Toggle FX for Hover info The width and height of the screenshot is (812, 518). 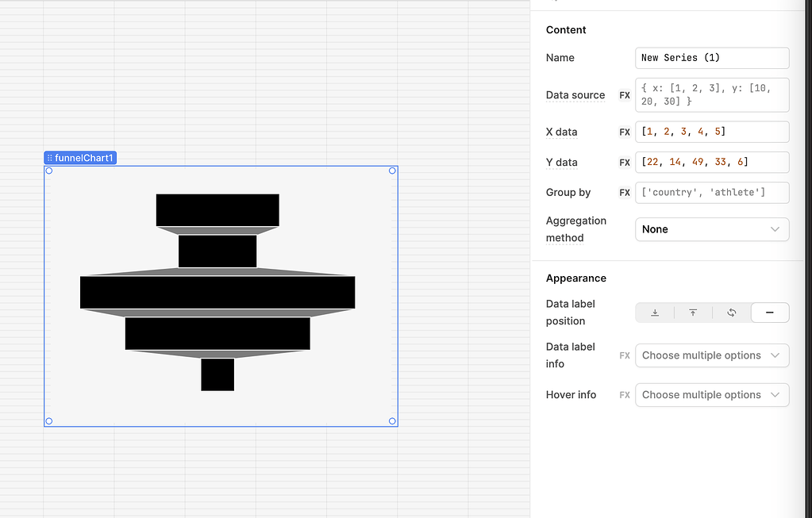[x=625, y=395]
